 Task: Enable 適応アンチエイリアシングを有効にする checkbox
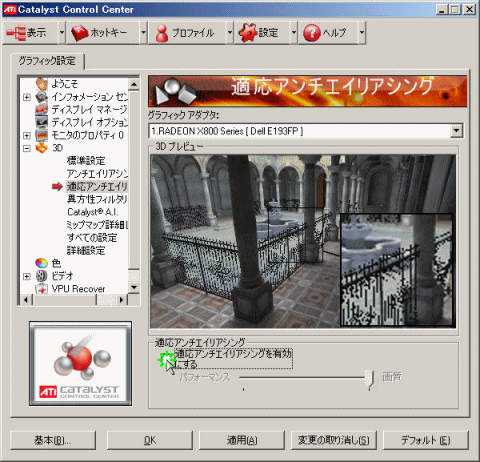(165, 359)
